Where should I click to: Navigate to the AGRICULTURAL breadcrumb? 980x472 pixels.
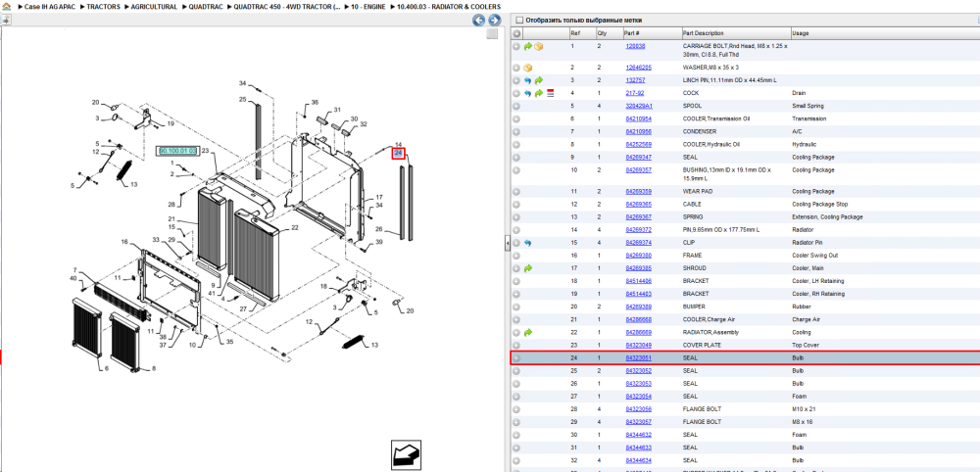click(x=155, y=6)
